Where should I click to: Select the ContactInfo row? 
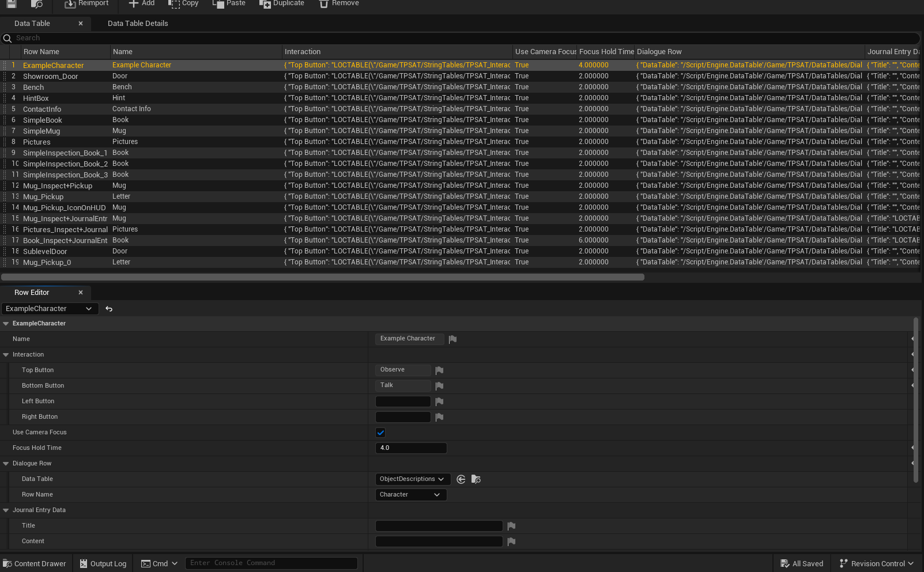coord(461,109)
